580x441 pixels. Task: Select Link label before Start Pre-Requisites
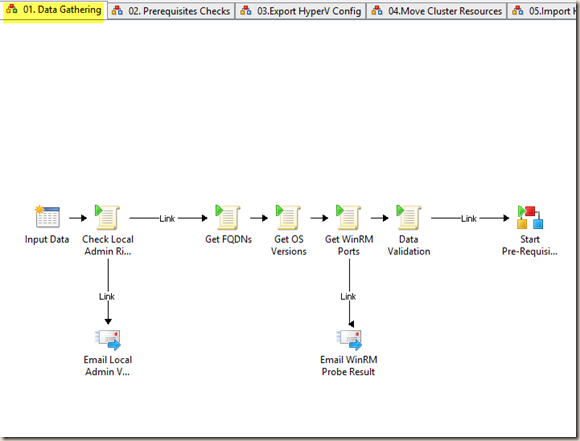[469, 219]
